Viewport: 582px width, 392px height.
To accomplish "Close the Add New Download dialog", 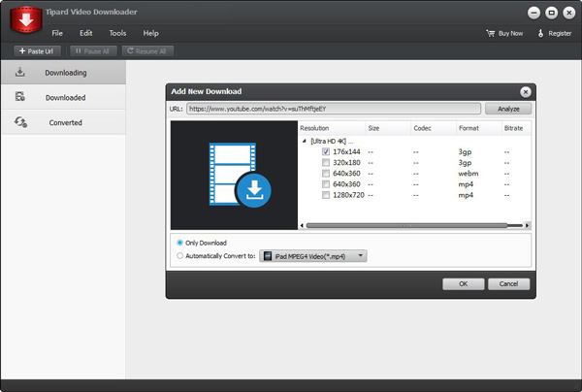I will click(x=525, y=91).
